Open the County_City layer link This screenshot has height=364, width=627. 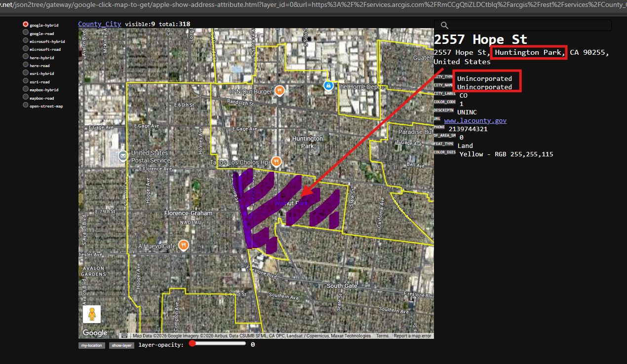100,24
